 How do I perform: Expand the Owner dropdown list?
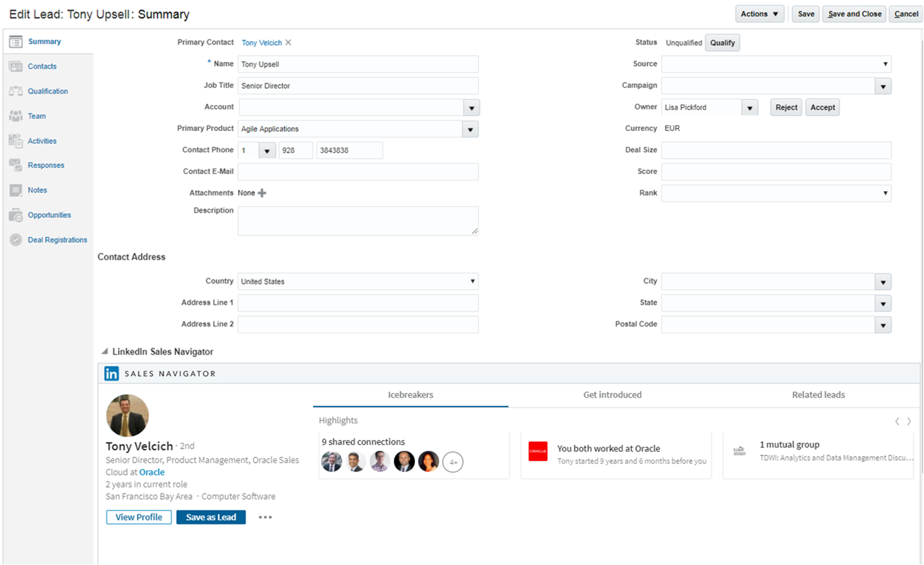(x=750, y=107)
